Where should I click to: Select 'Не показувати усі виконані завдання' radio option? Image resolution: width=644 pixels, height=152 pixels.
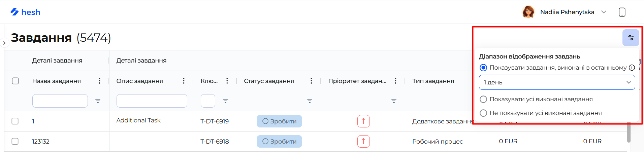483,113
